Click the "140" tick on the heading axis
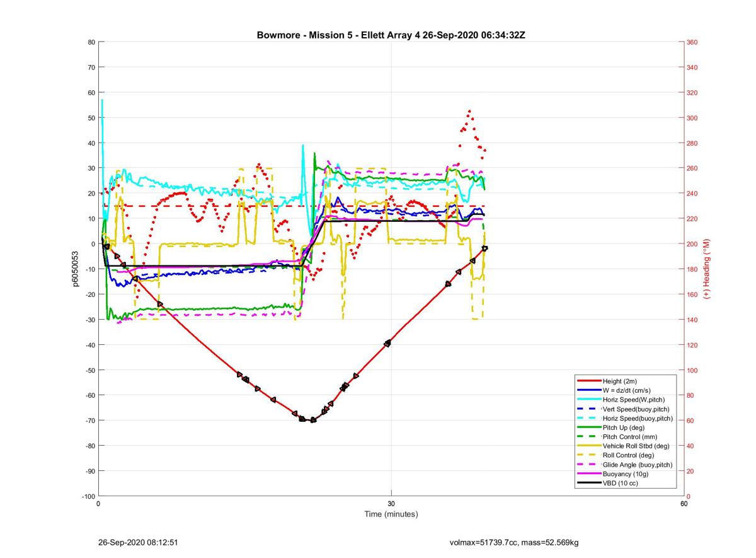The image size is (756, 558). [693, 320]
